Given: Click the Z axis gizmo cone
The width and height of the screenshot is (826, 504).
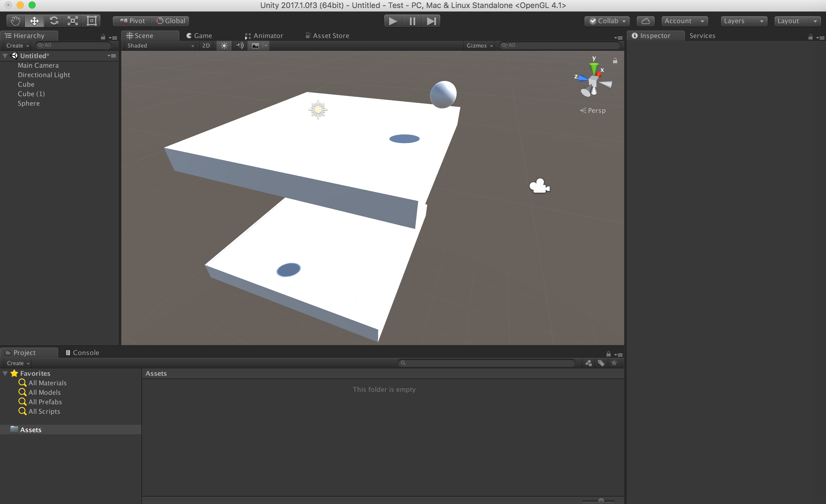Looking at the screenshot, I should pos(583,78).
